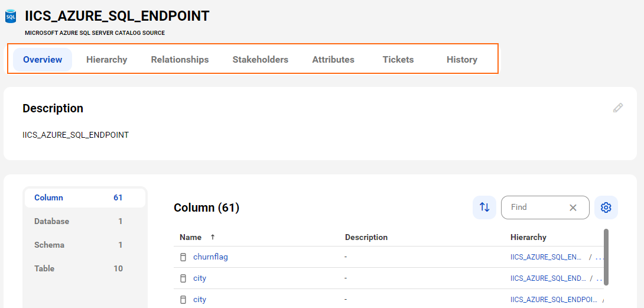Sort by the Name column arrow
644x308 pixels.
[212, 237]
